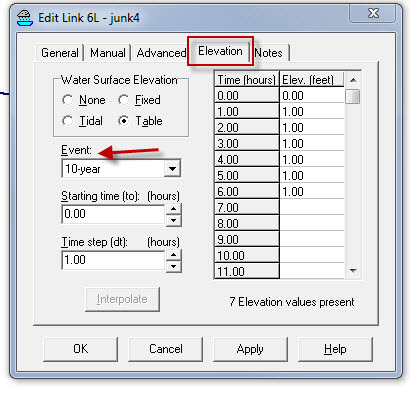Viewport: 413px width, 397px height.
Task: Switch to the General tab
Action: [x=60, y=53]
